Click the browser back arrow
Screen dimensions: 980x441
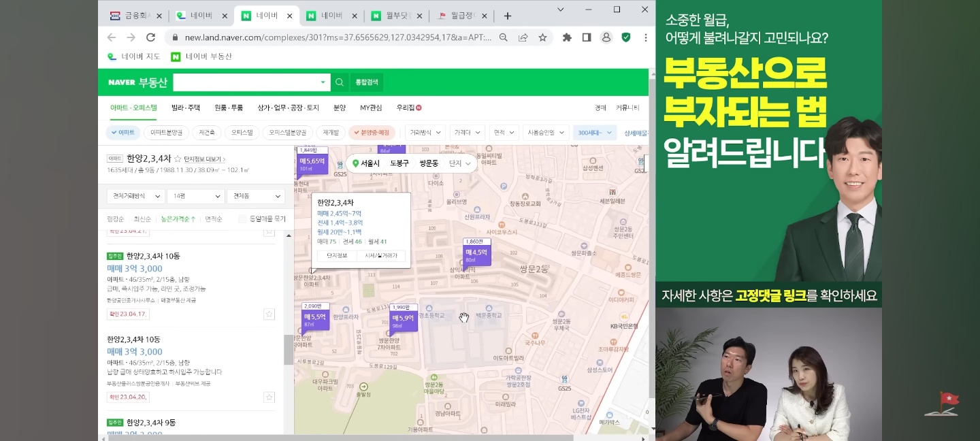coord(112,37)
